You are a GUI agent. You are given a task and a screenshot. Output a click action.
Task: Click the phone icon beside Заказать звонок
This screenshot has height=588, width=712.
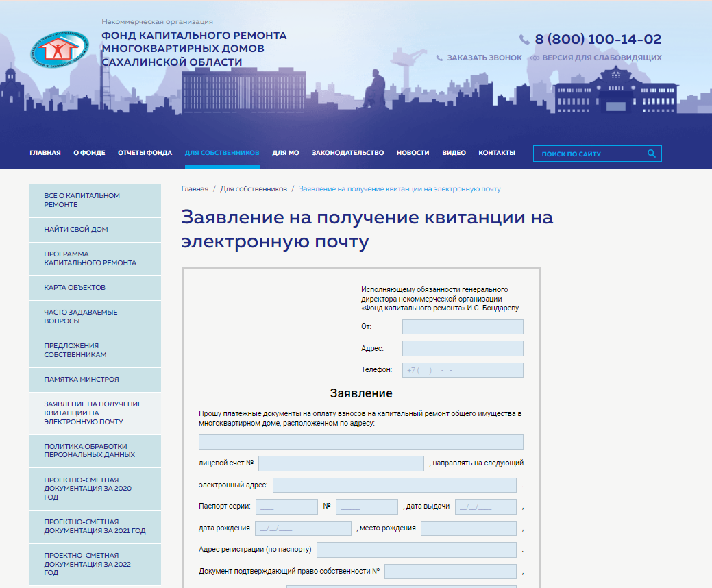pyautogui.click(x=439, y=58)
